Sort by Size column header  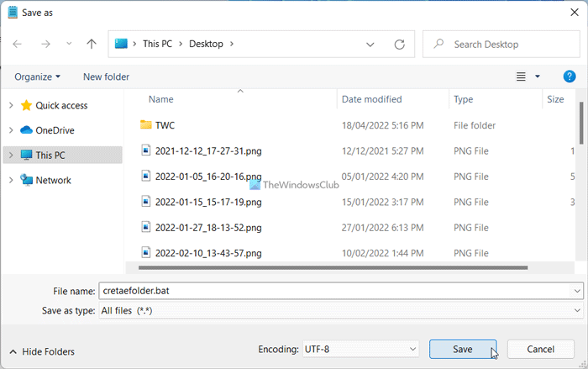click(555, 99)
